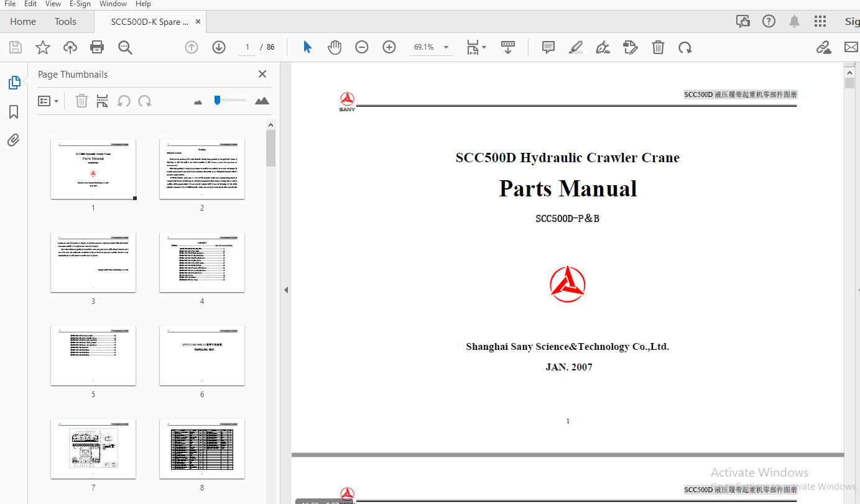Rotate thumbnails clockwise
860x504 pixels.
coord(145,101)
